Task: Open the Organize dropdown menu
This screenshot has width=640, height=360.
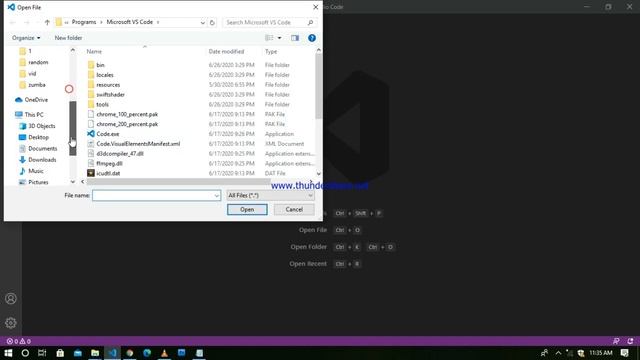Action: pos(26,38)
